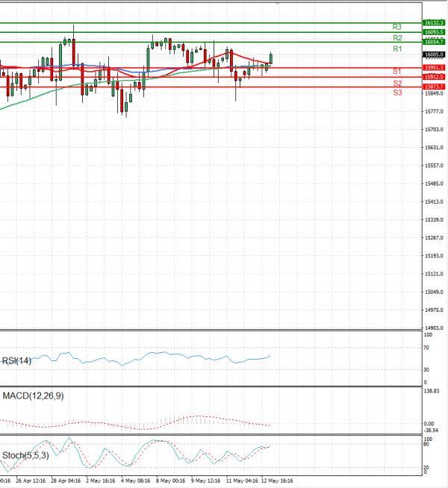Click the 2 May 16:16 time label
The width and height of the screenshot is (448, 488).
pyautogui.click(x=101, y=481)
